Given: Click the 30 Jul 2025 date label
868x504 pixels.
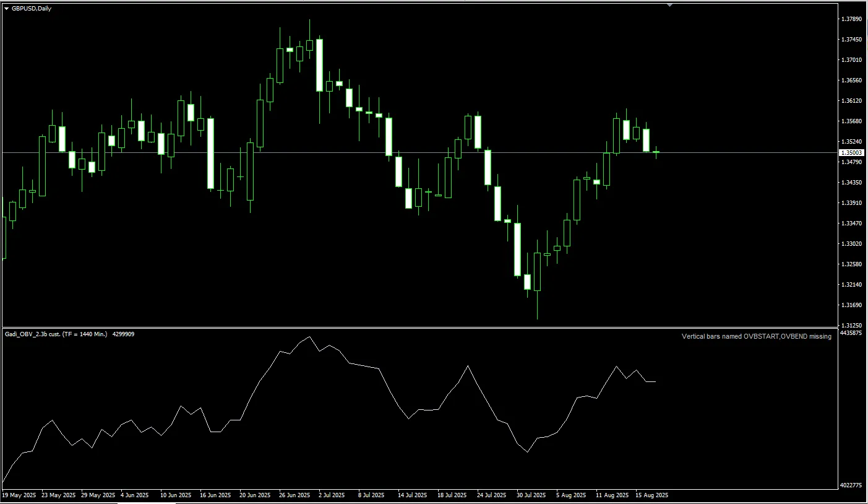Looking at the screenshot, I should click(x=531, y=495).
